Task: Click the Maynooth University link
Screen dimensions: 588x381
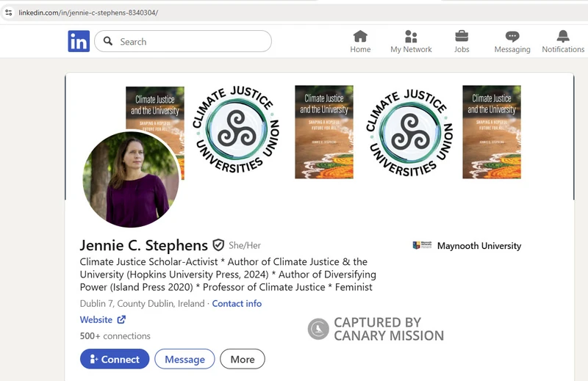Action: click(x=479, y=246)
